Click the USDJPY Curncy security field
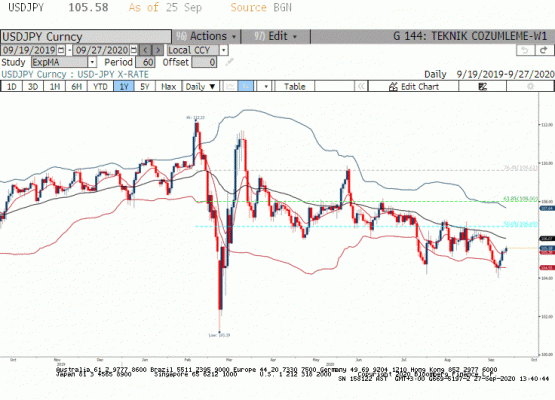Screen dimensions: 555x400 tap(86, 36)
